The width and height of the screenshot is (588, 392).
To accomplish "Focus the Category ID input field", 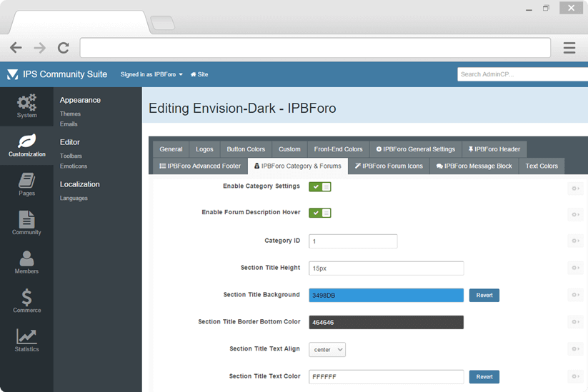I will [x=353, y=241].
